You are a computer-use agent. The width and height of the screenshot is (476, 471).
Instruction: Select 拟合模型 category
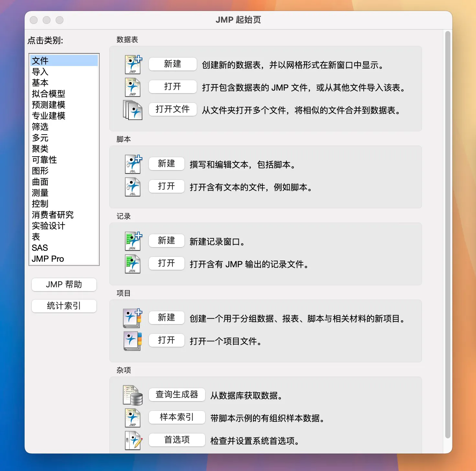point(64,93)
